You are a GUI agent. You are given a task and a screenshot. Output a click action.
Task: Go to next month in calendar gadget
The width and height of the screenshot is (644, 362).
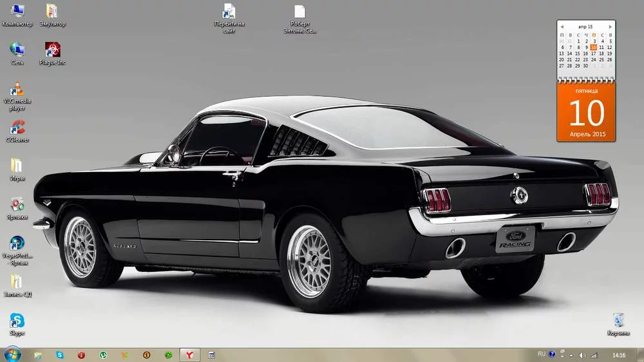pos(610,26)
